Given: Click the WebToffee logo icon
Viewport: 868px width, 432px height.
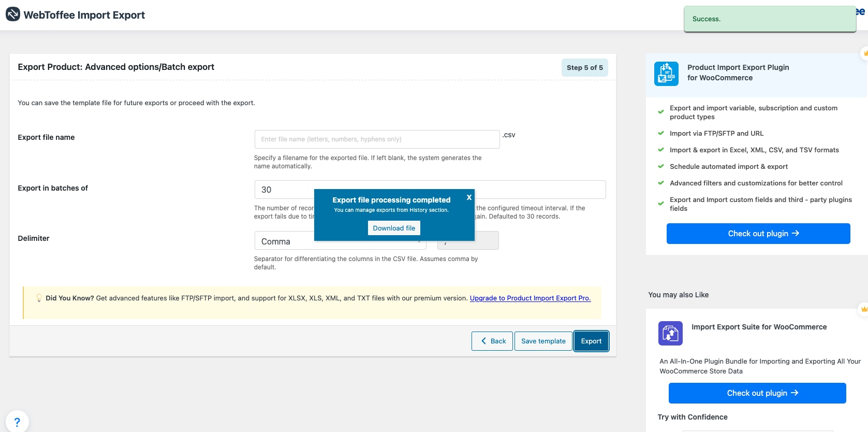Looking at the screenshot, I should (x=13, y=15).
